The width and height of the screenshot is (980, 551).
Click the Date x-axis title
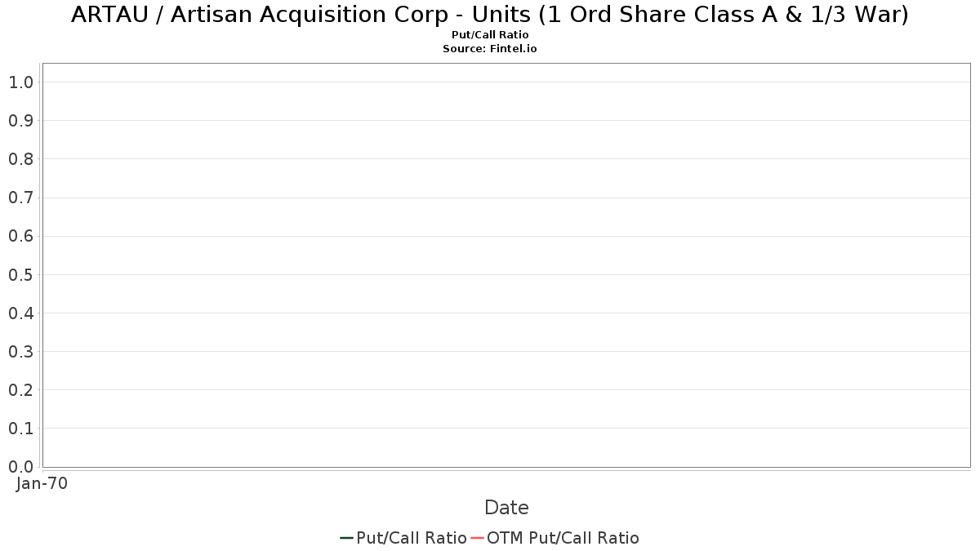(506, 508)
